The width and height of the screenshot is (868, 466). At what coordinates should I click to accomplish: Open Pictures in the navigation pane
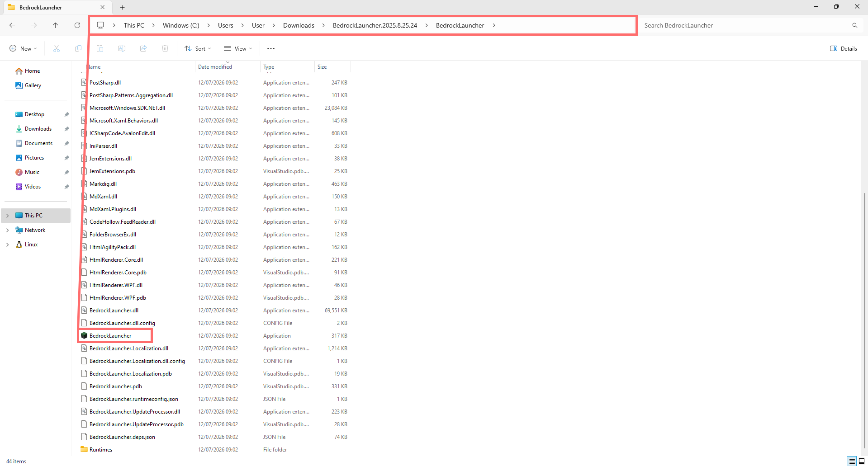tap(34, 158)
